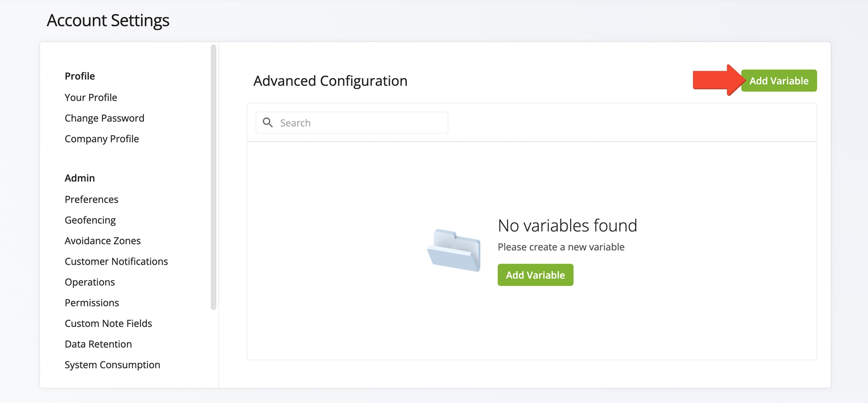
Task: Click the sidebar vertical scrollbar
Action: click(x=213, y=177)
